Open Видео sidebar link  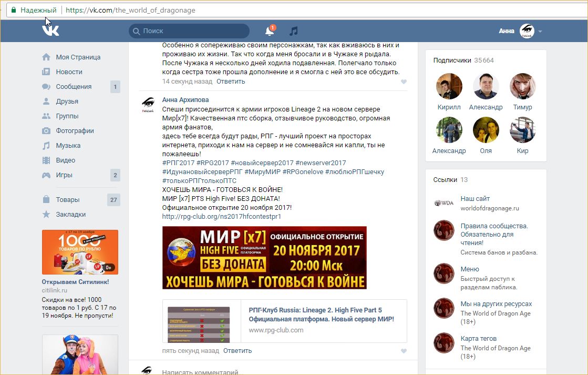click(65, 160)
